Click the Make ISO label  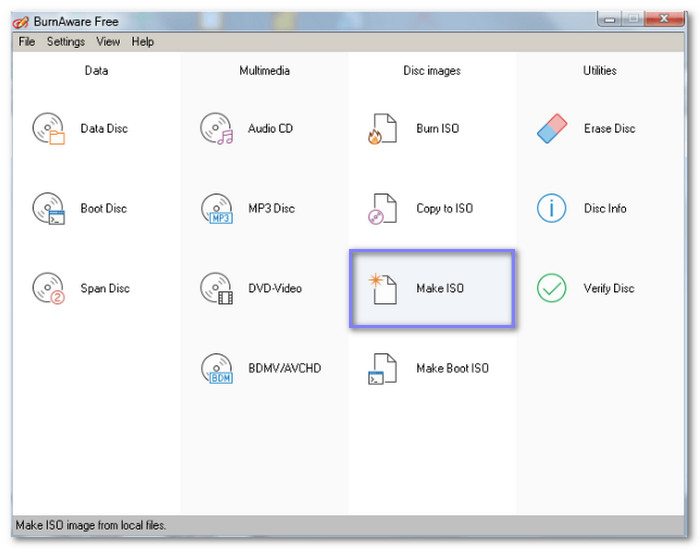coord(440,288)
